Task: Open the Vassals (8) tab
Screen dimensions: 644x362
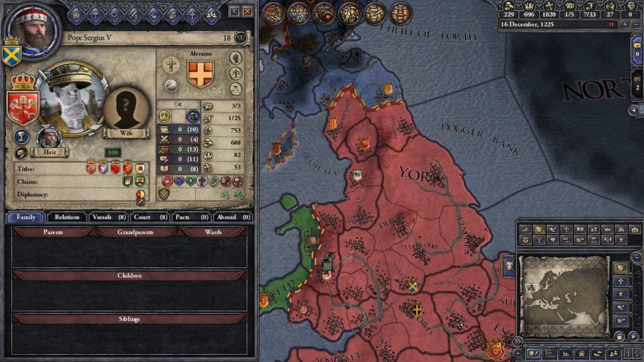Action: pos(109,217)
